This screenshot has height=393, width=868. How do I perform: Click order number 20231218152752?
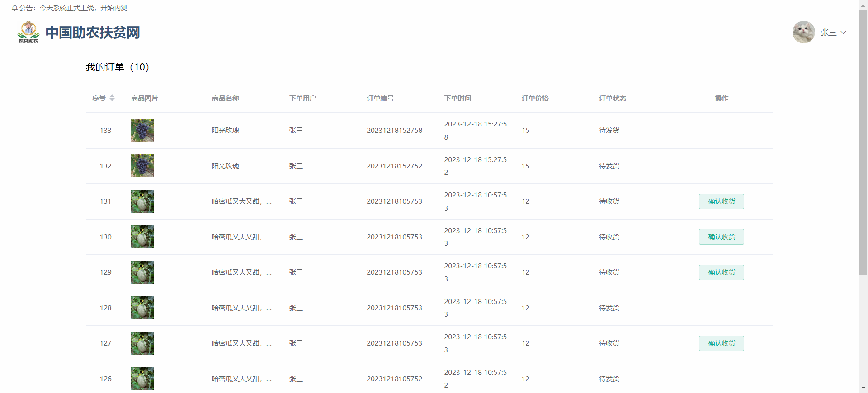point(395,166)
